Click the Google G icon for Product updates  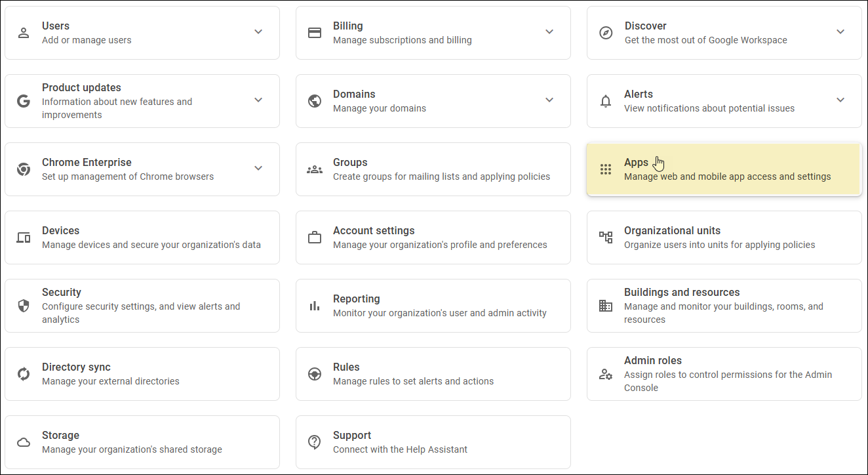click(x=24, y=101)
